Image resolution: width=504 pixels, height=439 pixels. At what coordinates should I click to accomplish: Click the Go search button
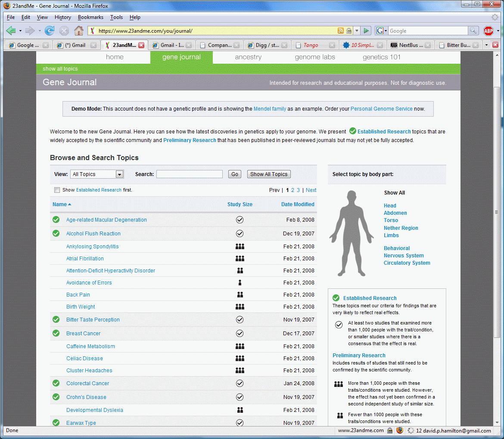pos(235,174)
